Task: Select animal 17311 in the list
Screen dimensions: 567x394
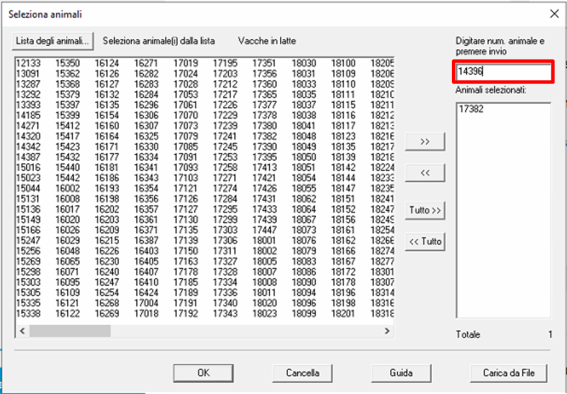Action: pyautogui.click(x=225, y=251)
